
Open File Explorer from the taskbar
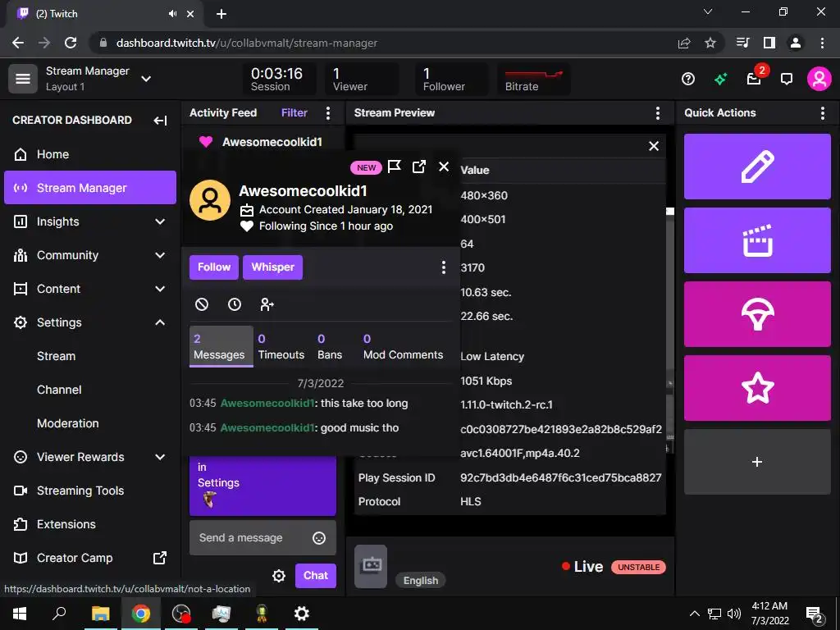100,614
